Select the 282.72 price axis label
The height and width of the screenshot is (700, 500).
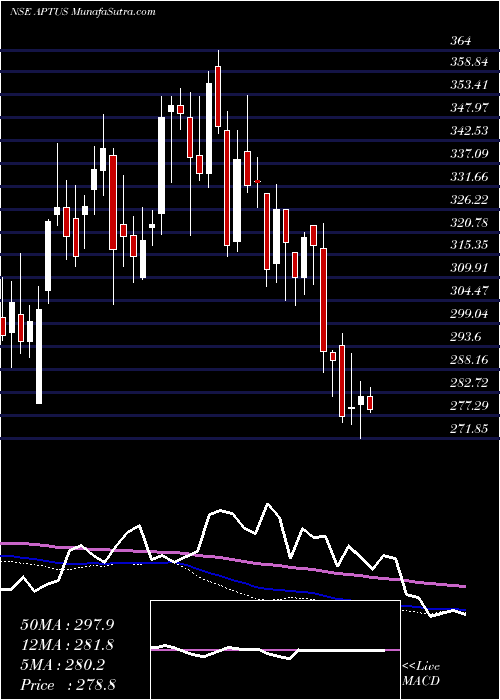pos(468,383)
